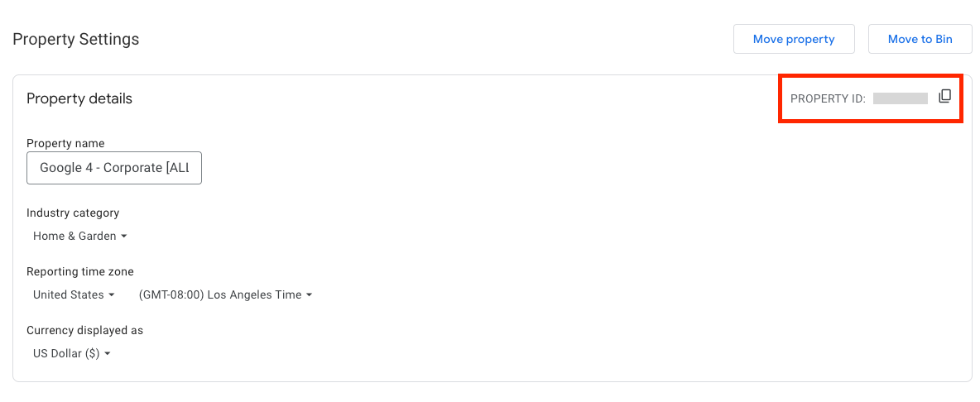The width and height of the screenshot is (980, 402).
Task: Click the Industry category label
Action: (73, 213)
